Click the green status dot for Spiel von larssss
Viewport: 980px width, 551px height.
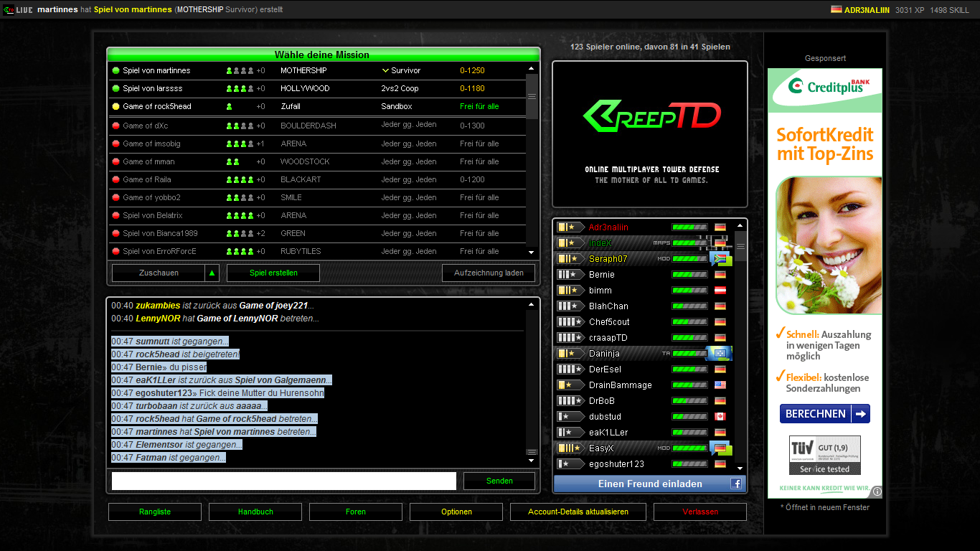(116, 88)
